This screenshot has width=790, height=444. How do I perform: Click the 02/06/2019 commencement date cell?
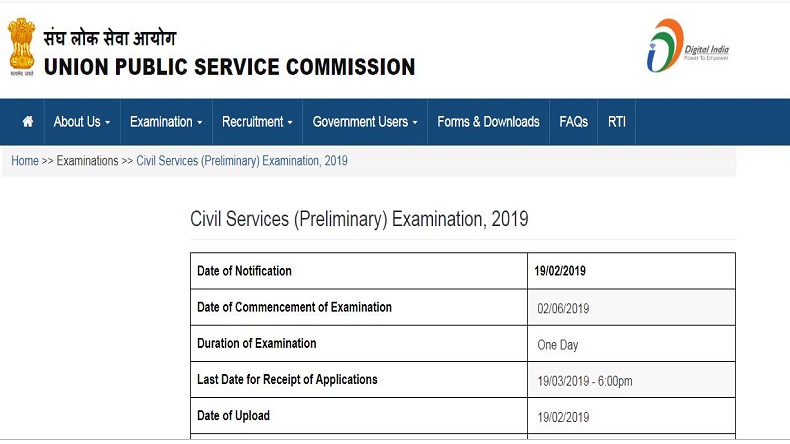pos(563,308)
